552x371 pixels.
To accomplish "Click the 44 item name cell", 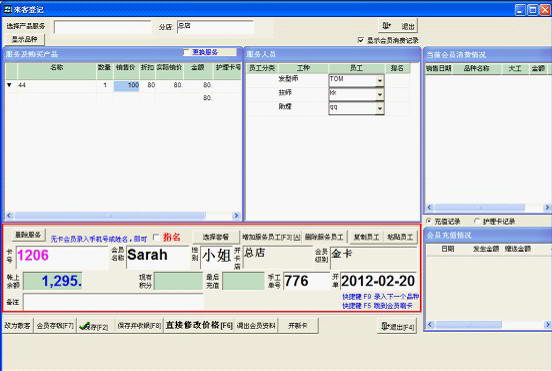I will click(x=56, y=85).
